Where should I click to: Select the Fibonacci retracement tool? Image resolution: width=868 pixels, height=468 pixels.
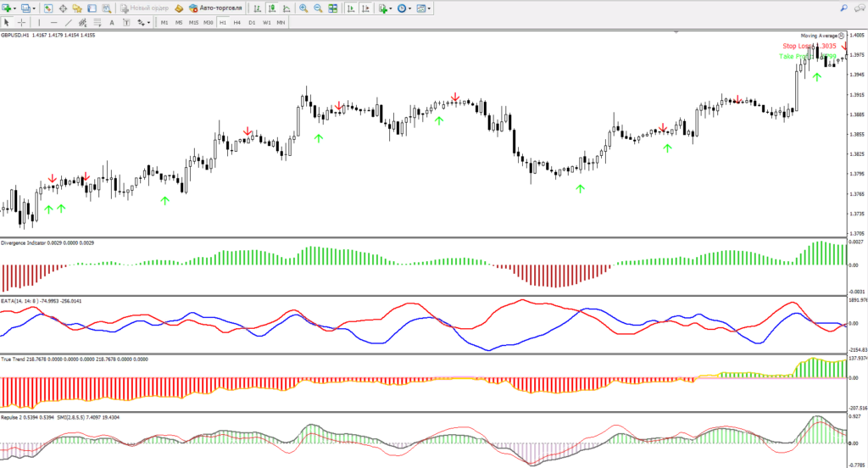[97, 22]
